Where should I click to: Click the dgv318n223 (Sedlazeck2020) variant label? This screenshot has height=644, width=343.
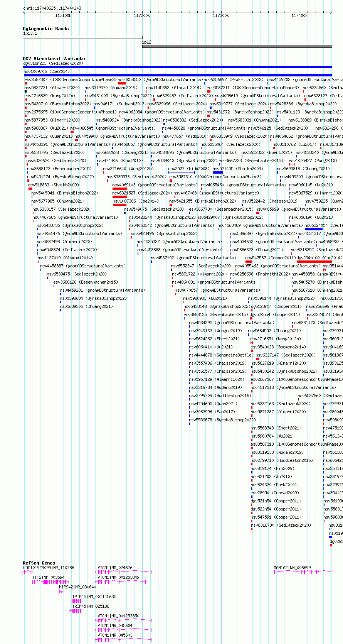point(53,63)
